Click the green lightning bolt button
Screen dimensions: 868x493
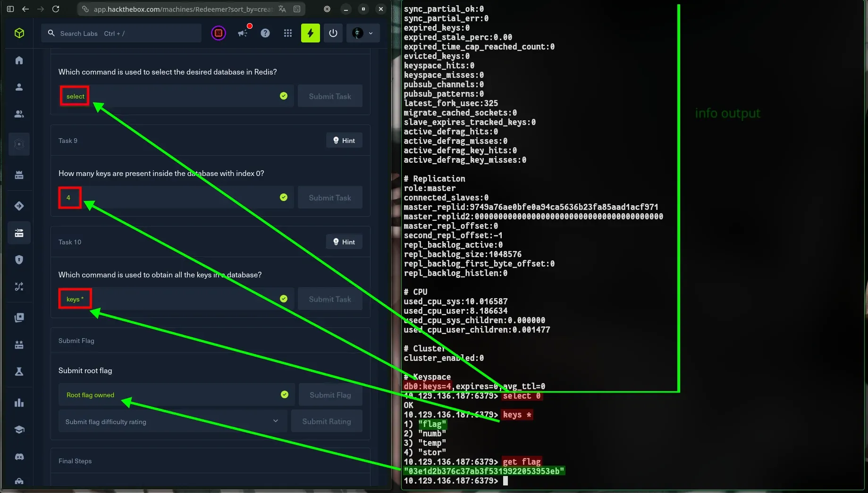(x=311, y=33)
